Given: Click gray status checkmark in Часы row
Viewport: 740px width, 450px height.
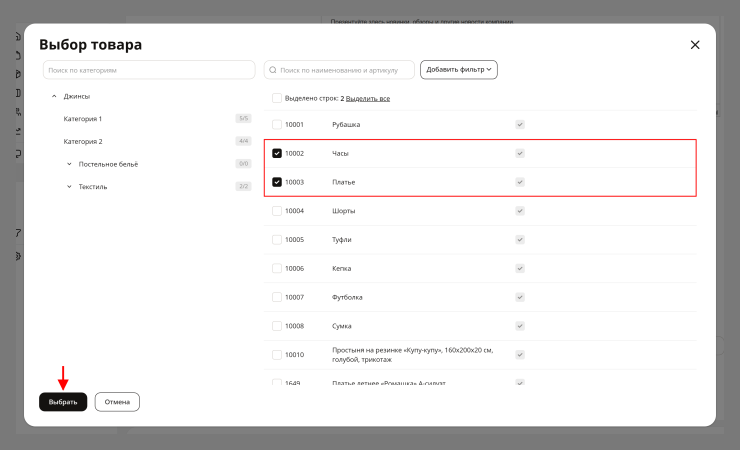Looking at the screenshot, I should [520, 153].
